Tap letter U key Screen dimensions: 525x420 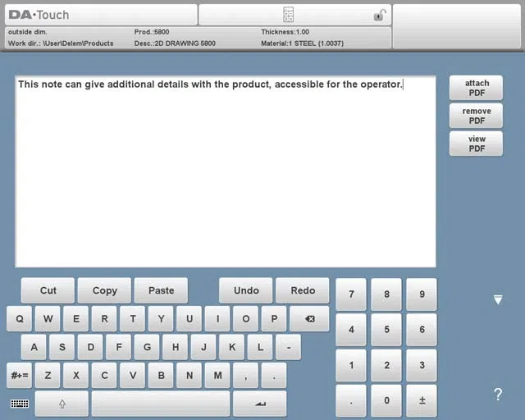click(x=189, y=318)
